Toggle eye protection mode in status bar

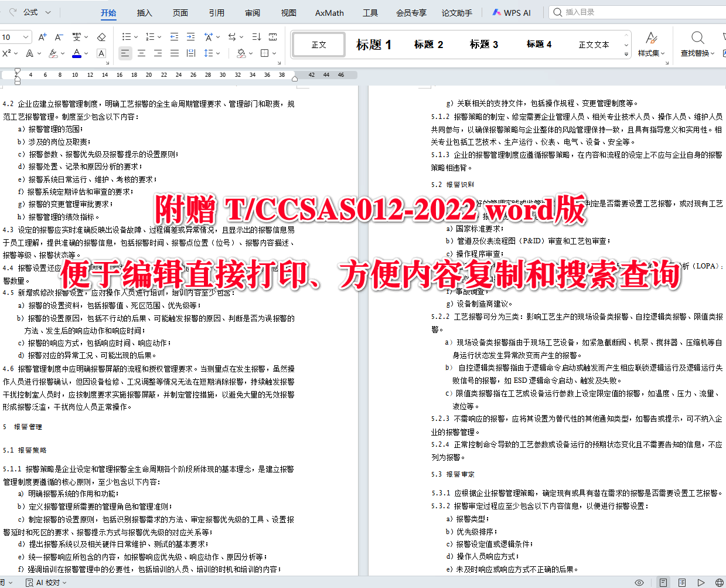point(639,583)
